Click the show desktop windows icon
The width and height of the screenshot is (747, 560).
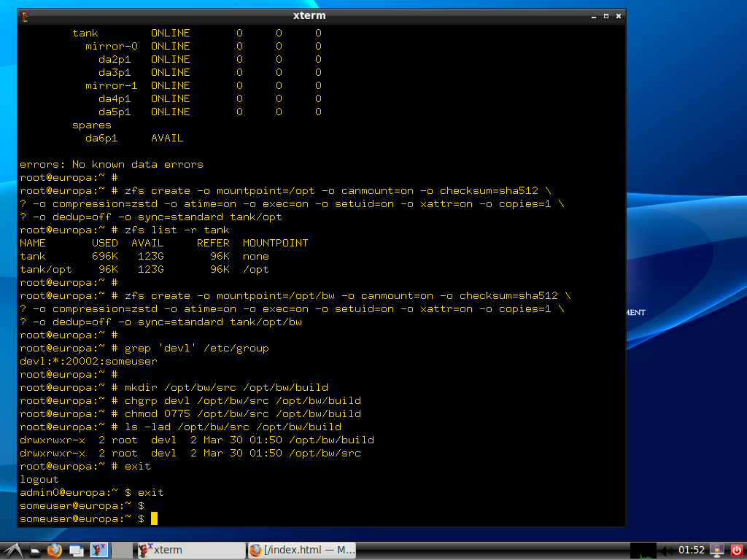coord(76,550)
